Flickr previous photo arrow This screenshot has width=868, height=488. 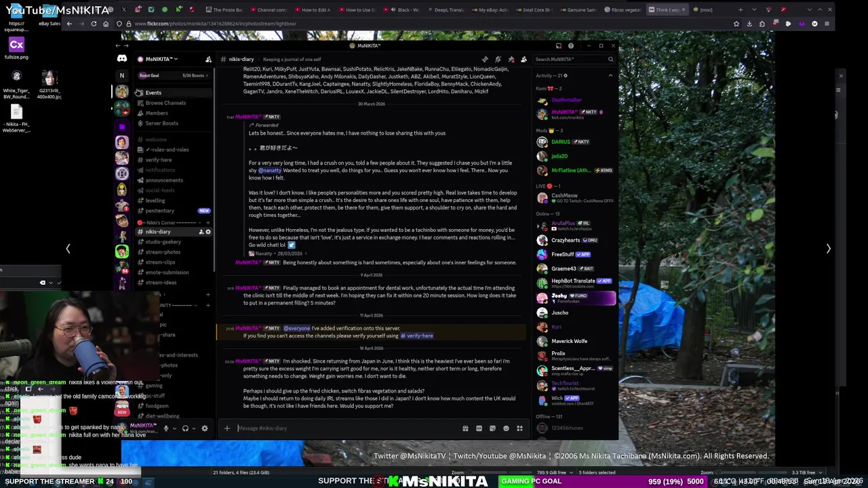(68, 249)
